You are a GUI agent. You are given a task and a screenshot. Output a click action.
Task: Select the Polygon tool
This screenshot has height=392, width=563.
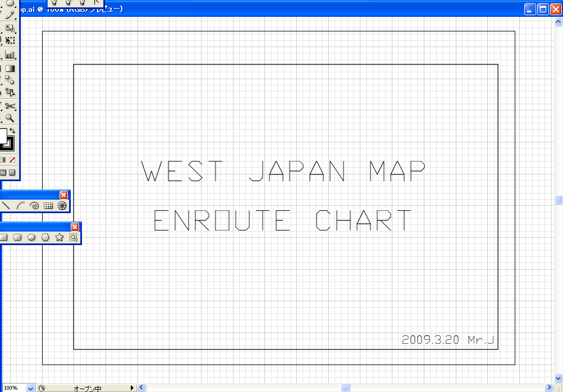pyautogui.click(x=45, y=237)
